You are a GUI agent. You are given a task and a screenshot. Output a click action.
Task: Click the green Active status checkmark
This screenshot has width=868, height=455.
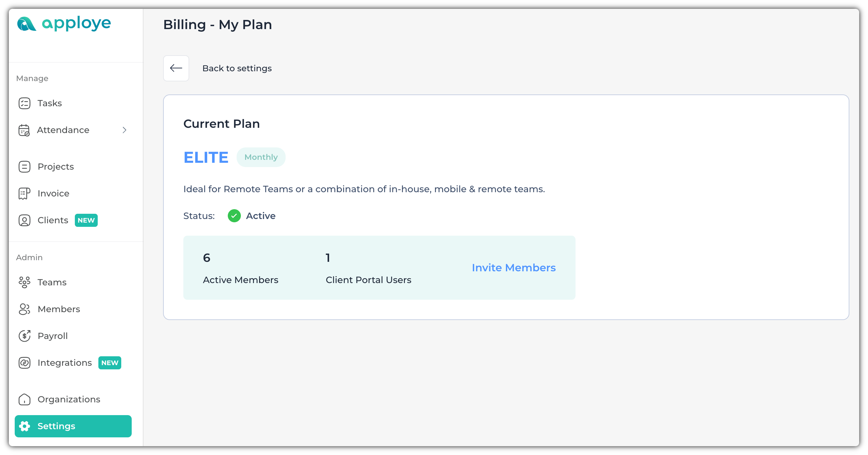tap(234, 216)
